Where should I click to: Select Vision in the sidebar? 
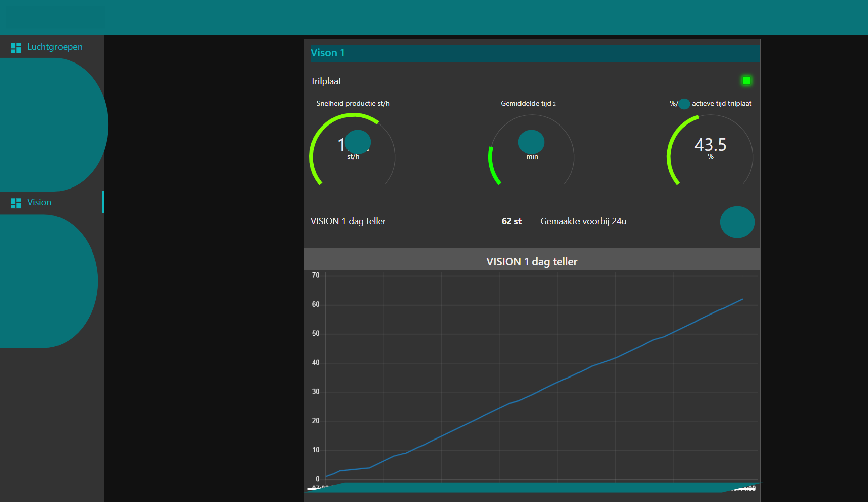point(39,202)
